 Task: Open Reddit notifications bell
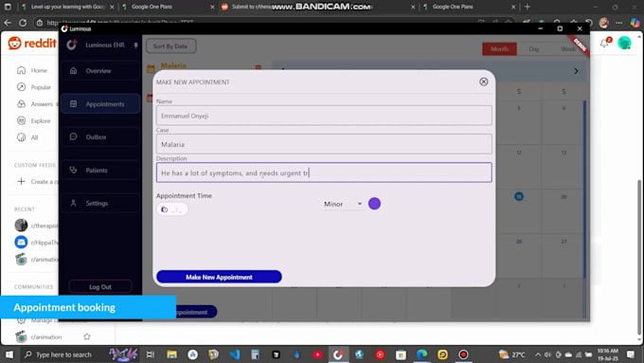coord(604,43)
